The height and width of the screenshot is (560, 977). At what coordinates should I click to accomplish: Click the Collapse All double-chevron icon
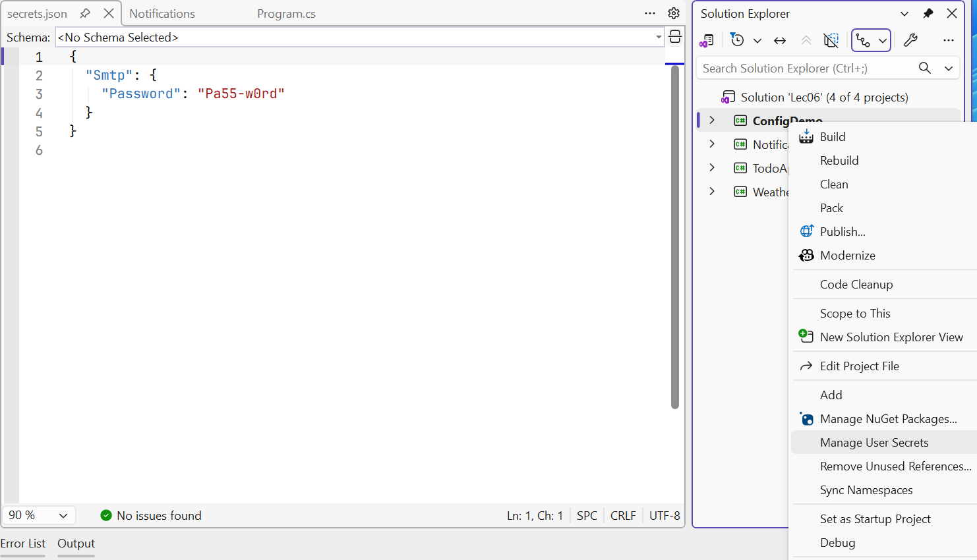[x=806, y=40]
